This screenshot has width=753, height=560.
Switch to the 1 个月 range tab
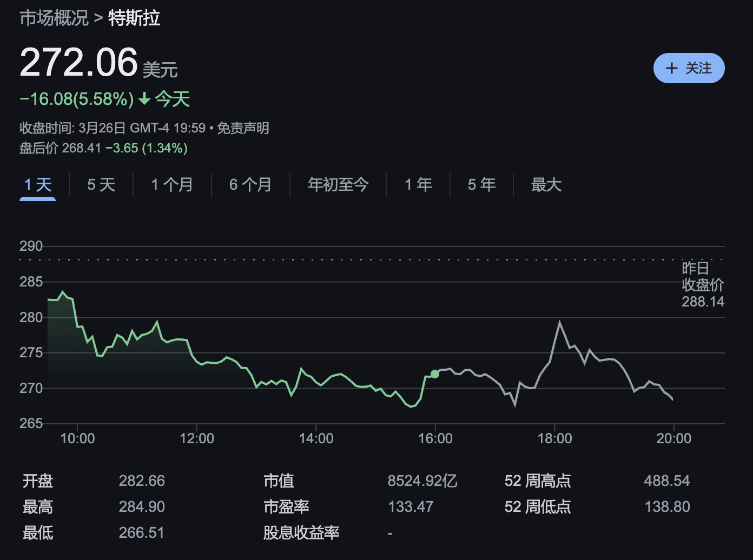172,185
